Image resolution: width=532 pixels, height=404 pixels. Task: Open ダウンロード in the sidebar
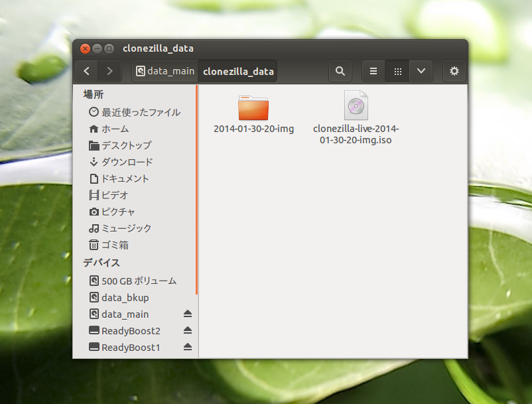(x=135, y=162)
